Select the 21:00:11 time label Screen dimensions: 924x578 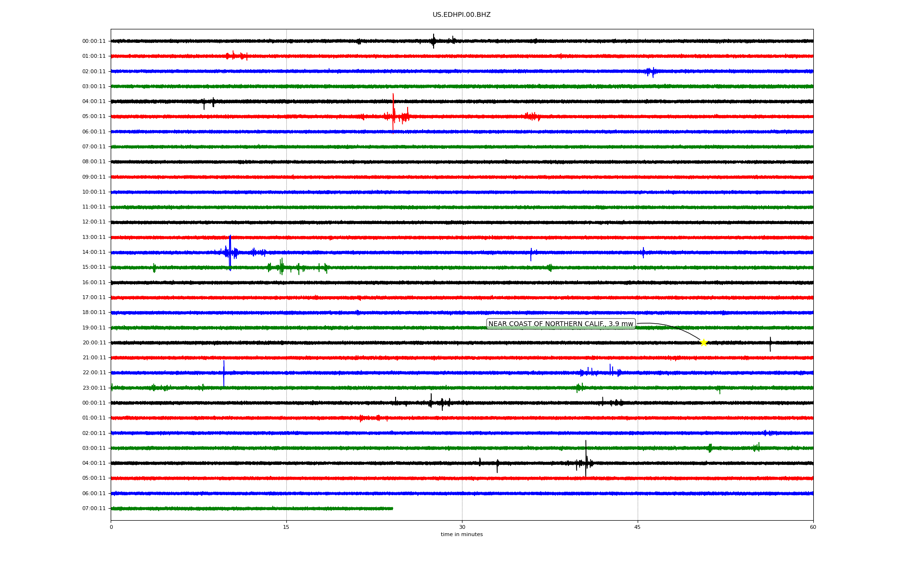tap(94, 357)
